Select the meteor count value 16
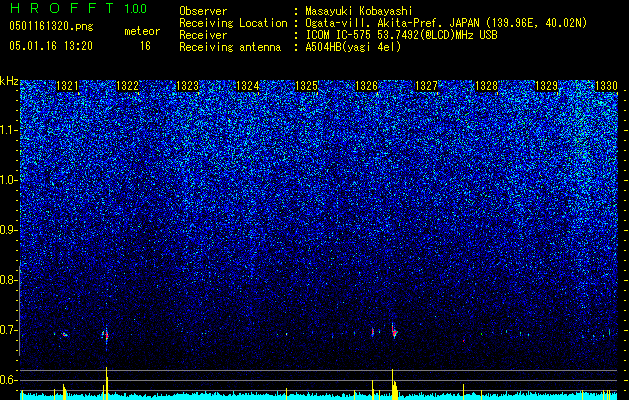 tap(145, 46)
